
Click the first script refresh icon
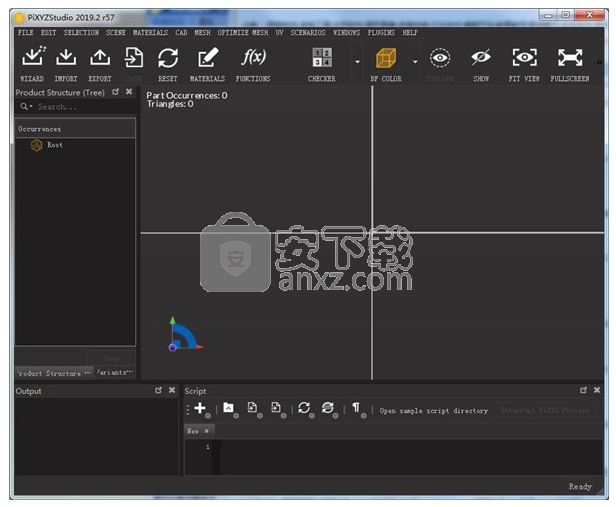click(304, 408)
